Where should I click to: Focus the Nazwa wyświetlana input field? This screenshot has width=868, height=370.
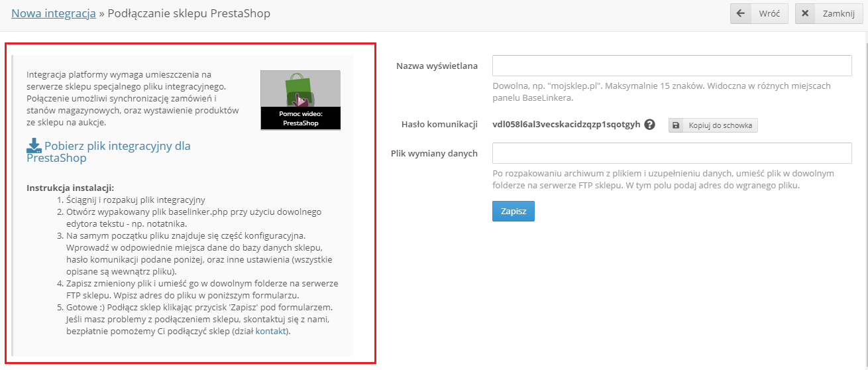click(x=672, y=66)
